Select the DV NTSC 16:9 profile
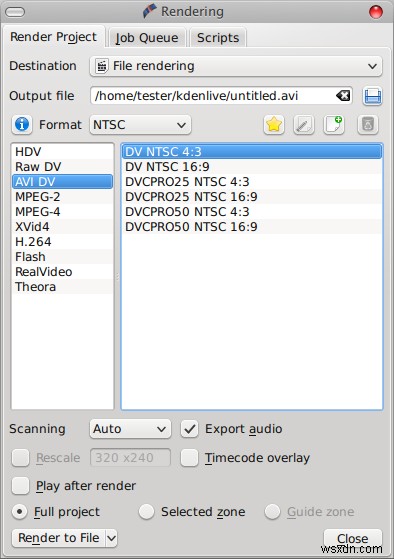Screen dimensions: 394x559 [252, 167]
